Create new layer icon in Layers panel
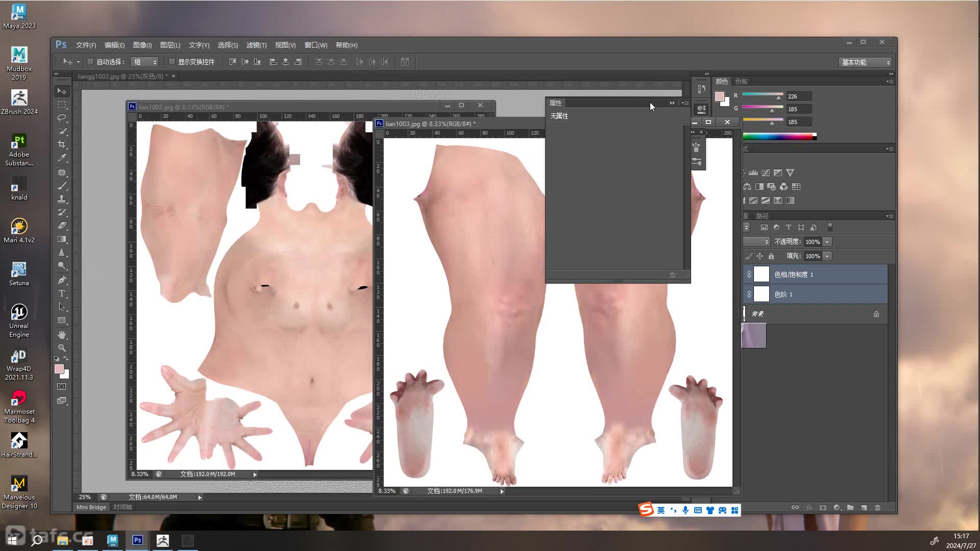 coord(864,508)
